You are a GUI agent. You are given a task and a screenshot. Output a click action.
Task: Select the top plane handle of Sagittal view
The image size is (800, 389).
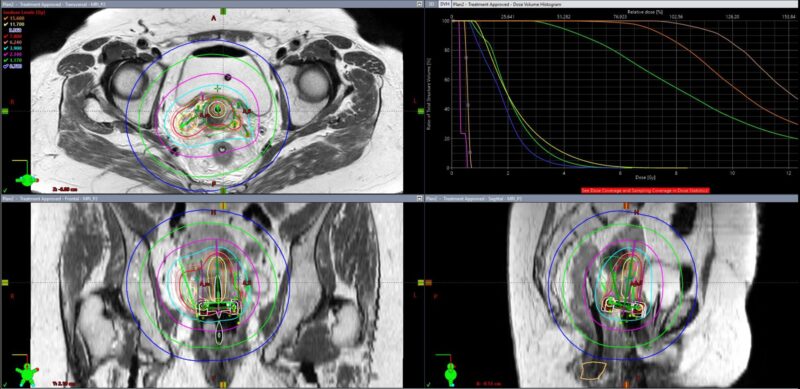click(627, 205)
